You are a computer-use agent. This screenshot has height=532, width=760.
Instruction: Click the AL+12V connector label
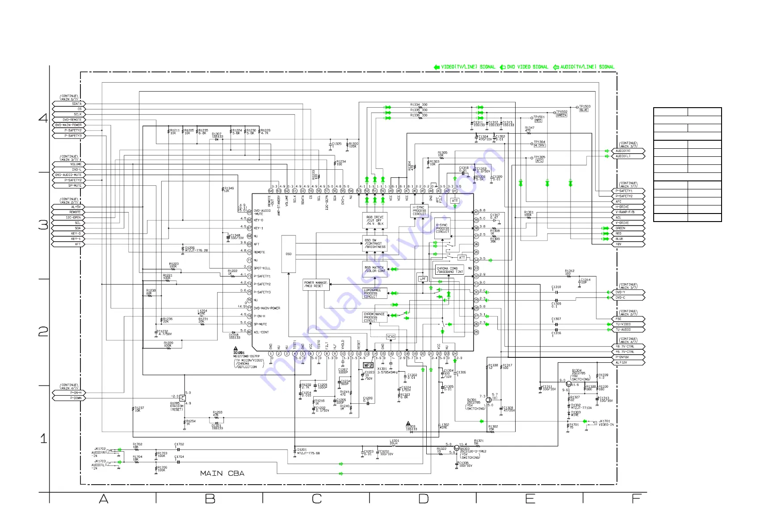[621, 363]
